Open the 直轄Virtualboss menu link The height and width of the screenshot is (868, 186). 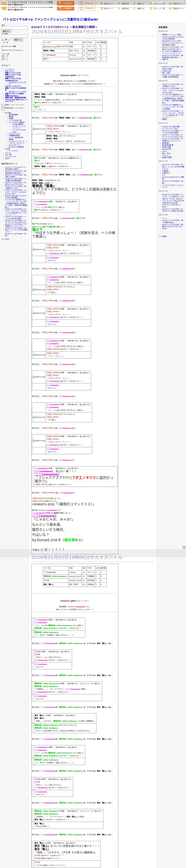12,96
